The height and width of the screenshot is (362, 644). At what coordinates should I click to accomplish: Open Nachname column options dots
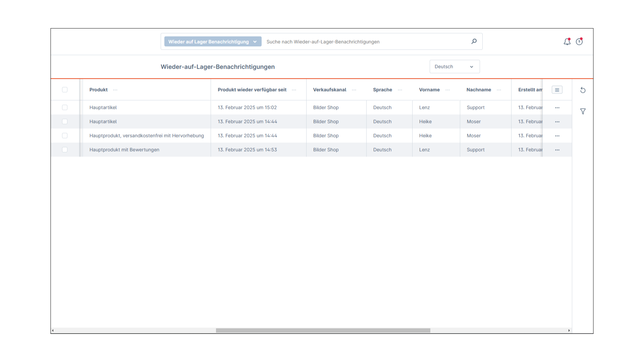click(499, 90)
